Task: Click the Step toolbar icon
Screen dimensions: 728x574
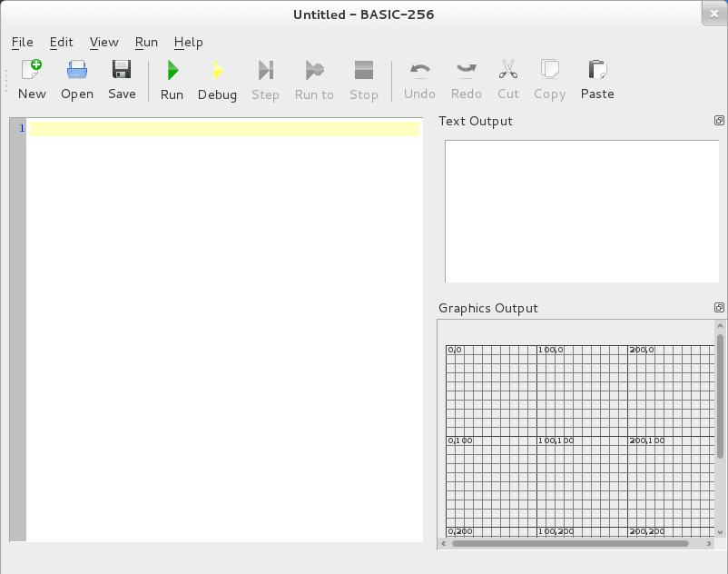Action: click(x=266, y=79)
